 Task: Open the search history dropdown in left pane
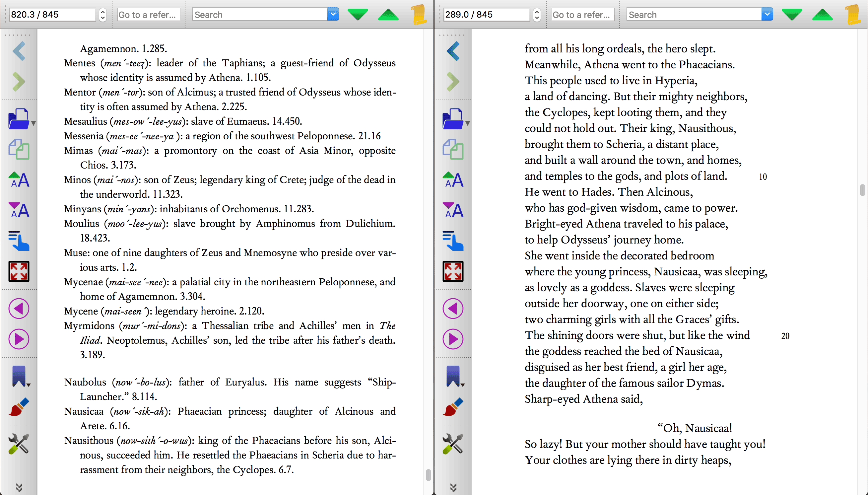pyautogui.click(x=333, y=14)
